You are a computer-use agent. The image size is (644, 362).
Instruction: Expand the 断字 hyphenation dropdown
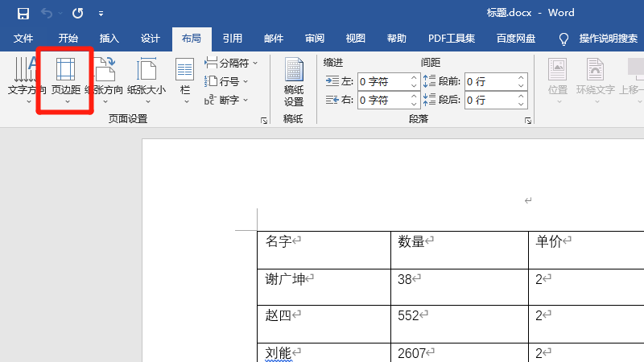246,100
